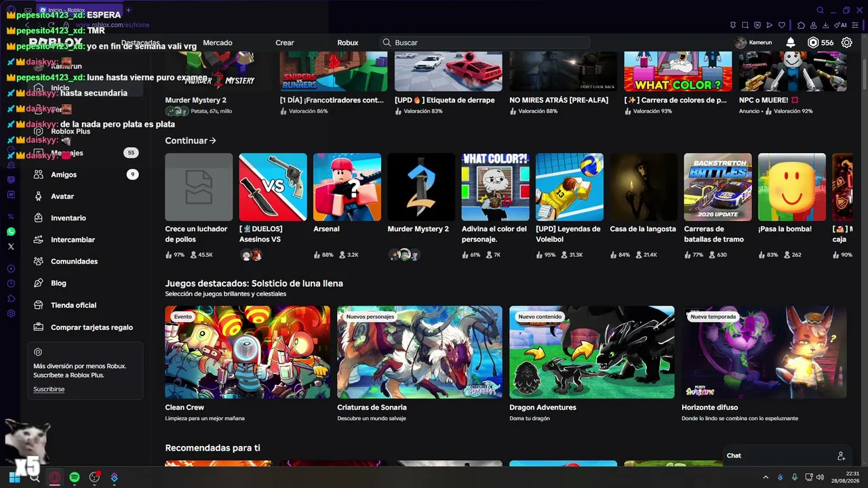Click the taskbar clock showing 22:31
868x488 pixels.
coord(846,477)
